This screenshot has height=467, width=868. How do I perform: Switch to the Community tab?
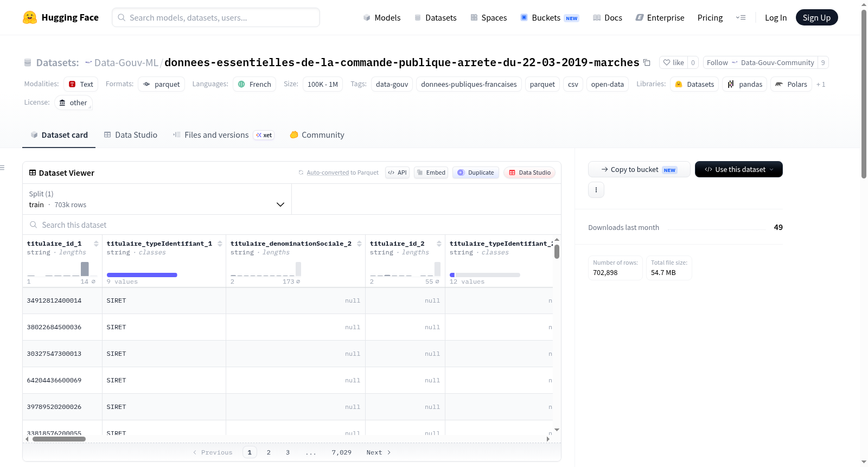(x=317, y=135)
